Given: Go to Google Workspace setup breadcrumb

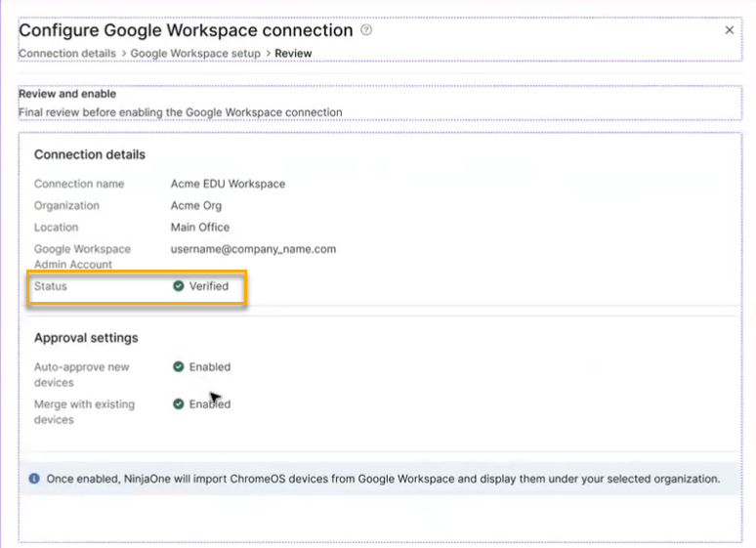Looking at the screenshot, I should click(x=195, y=53).
